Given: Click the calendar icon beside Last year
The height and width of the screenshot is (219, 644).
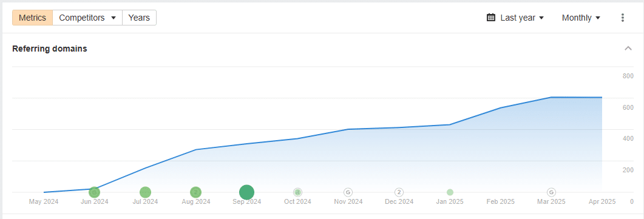Looking at the screenshot, I should tap(491, 18).
